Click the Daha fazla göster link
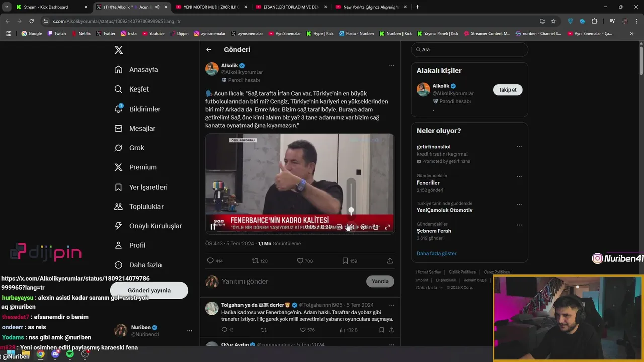The width and height of the screenshot is (644, 362). pyautogui.click(x=436, y=253)
